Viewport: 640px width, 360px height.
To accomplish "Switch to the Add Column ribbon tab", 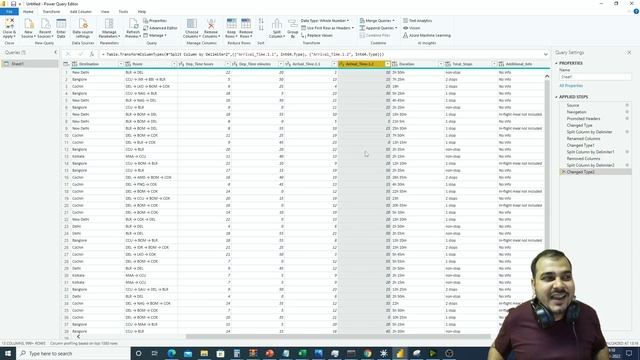I will point(80,11).
